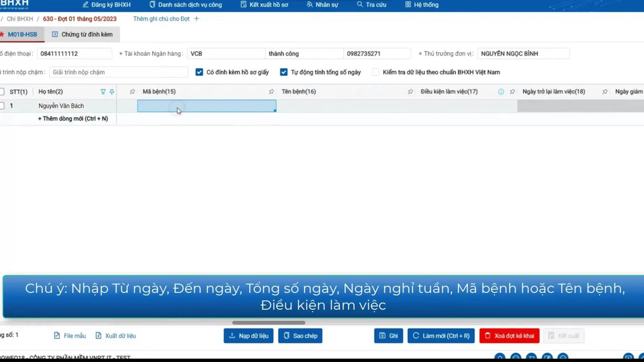Click the filter icon in Họ tên column
This screenshot has height=362, width=644.
pyautogui.click(x=103, y=92)
